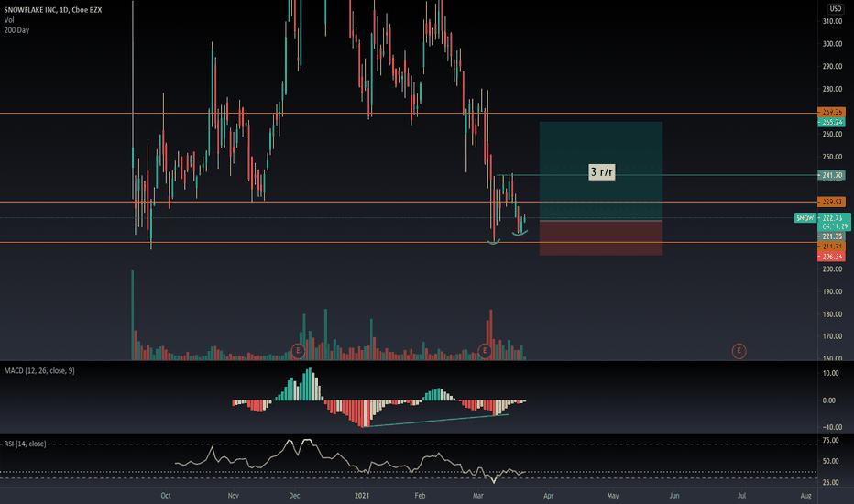Click the earnings marker near December
Screen dimensions: 854x504
[298, 351]
